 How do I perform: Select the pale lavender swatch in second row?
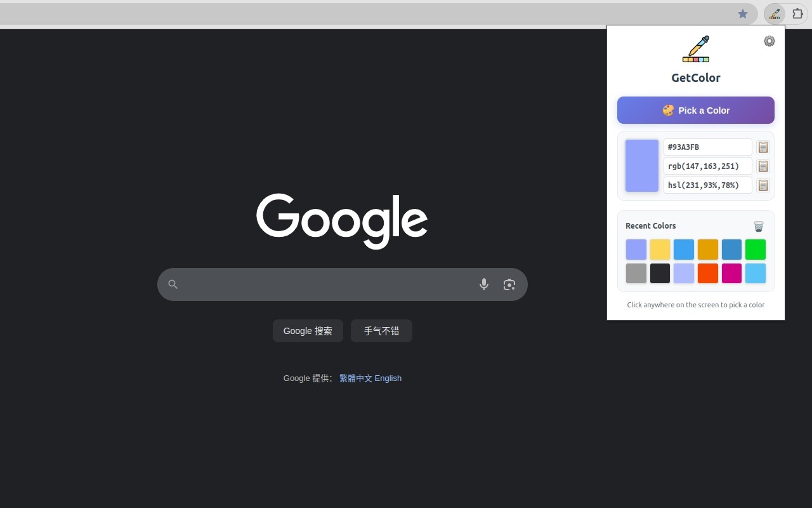[x=684, y=274]
